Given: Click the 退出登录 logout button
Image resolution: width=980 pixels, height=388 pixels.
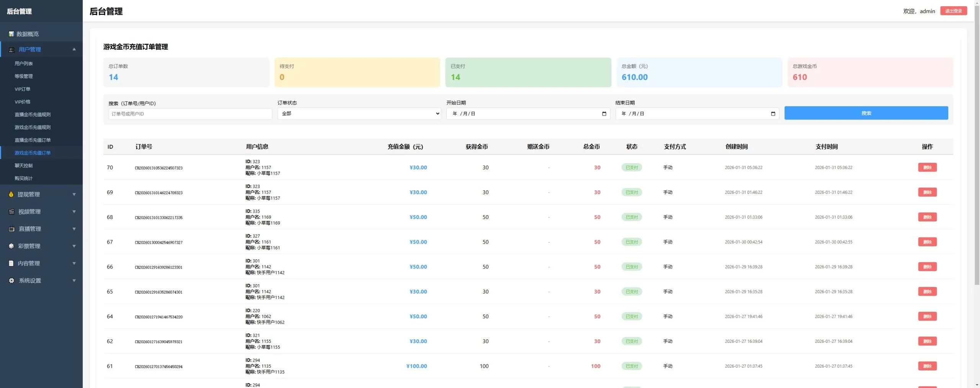Looking at the screenshot, I should pyautogui.click(x=953, y=11).
